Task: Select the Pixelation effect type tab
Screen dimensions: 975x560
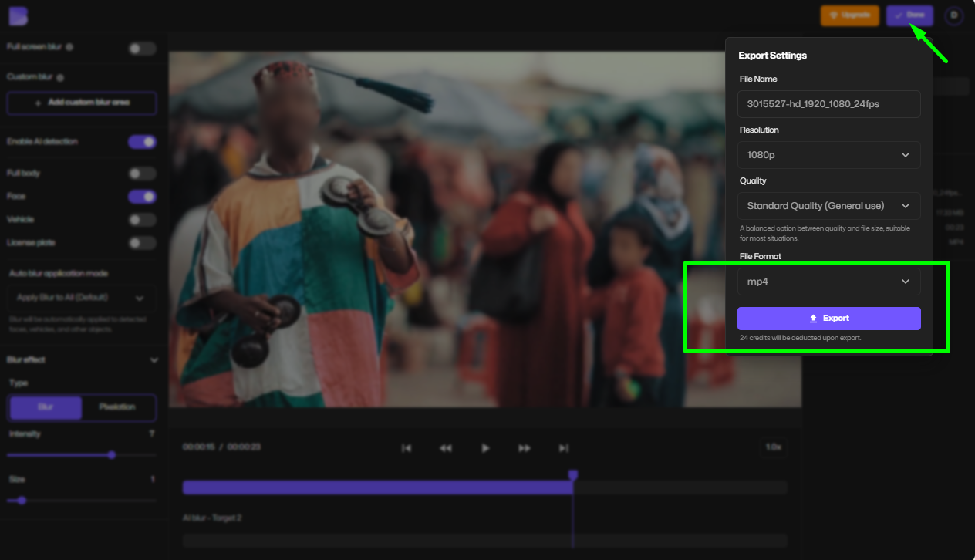Action: 118,407
